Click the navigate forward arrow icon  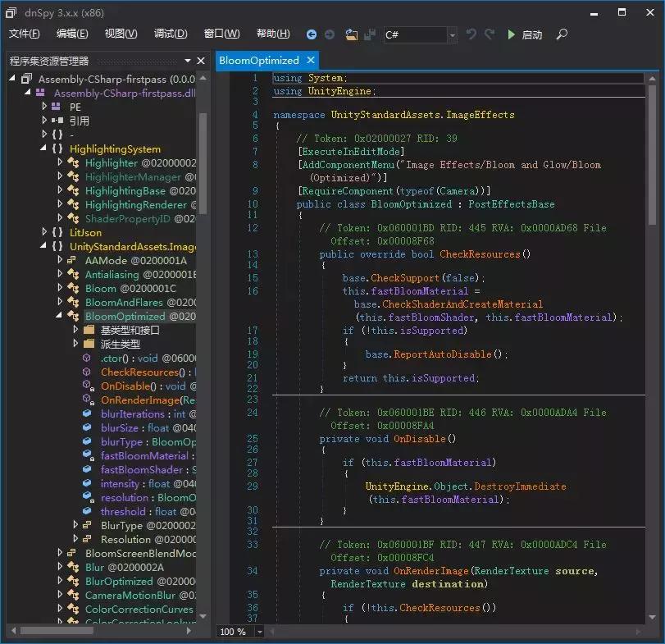pos(330,34)
